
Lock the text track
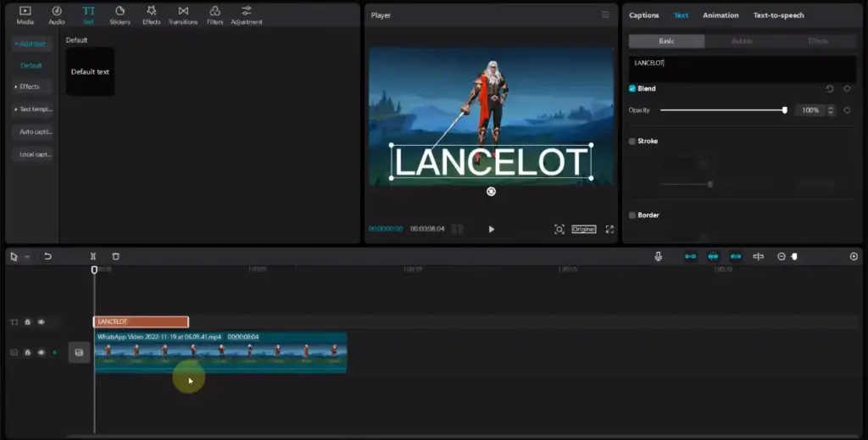click(x=27, y=322)
